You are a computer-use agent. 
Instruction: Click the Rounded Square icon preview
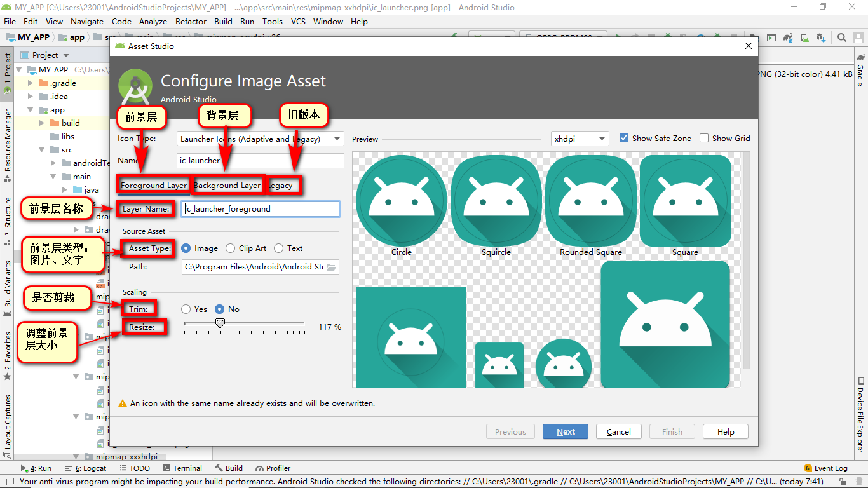[590, 201]
